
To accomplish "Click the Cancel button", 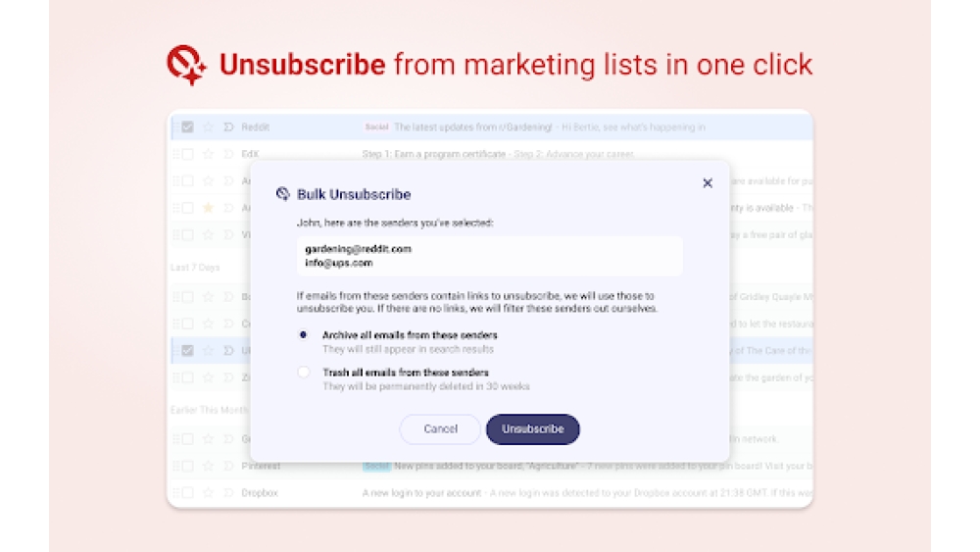I will (440, 429).
